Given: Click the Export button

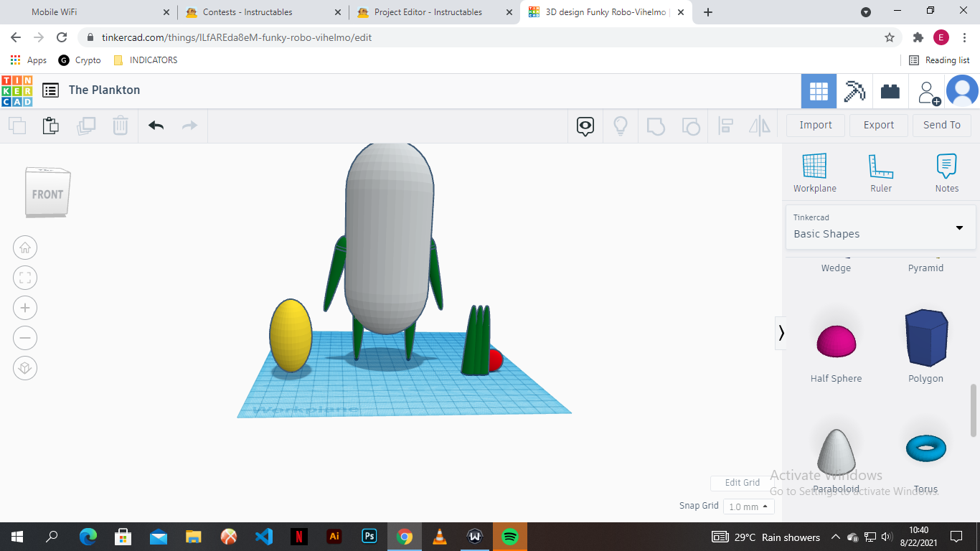Looking at the screenshot, I should 879,125.
